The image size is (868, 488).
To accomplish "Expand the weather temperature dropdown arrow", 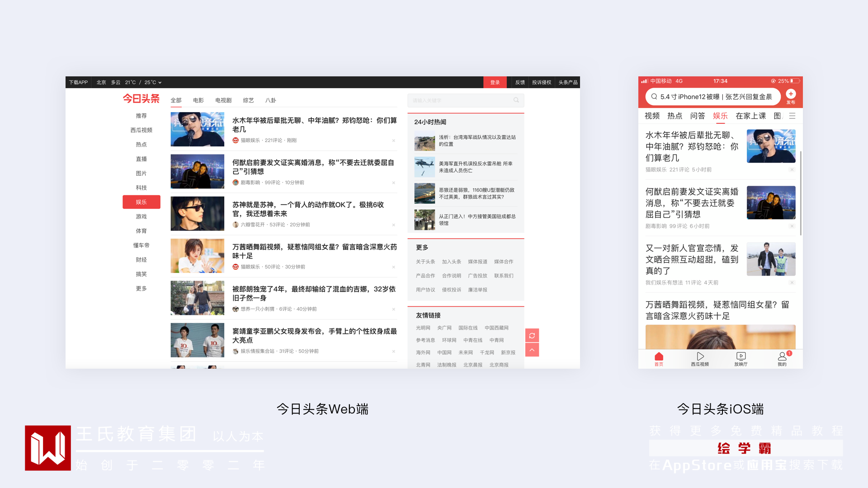I will tap(160, 83).
